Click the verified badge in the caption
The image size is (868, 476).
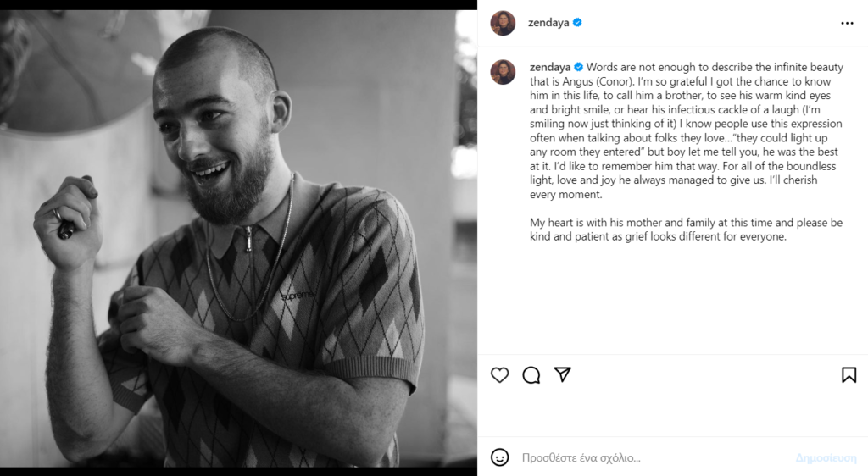click(x=578, y=66)
